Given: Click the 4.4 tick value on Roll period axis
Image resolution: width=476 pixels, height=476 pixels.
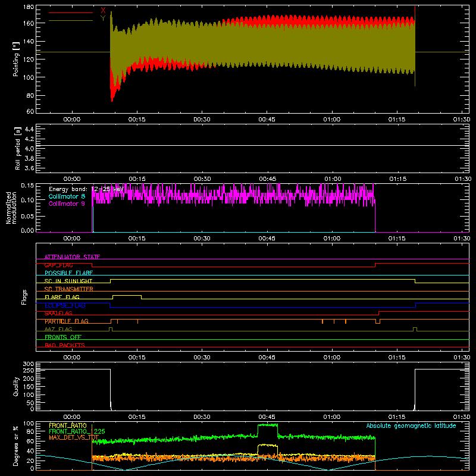Looking at the screenshot, I should [29, 129].
